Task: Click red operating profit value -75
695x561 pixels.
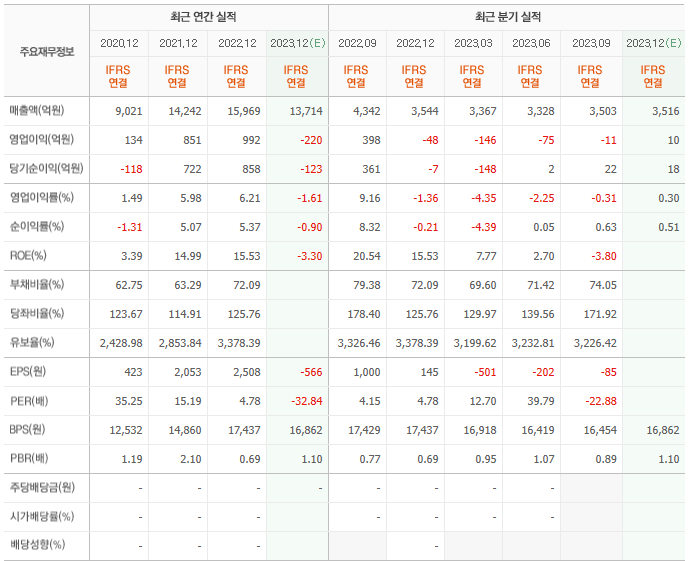Action: point(546,140)
